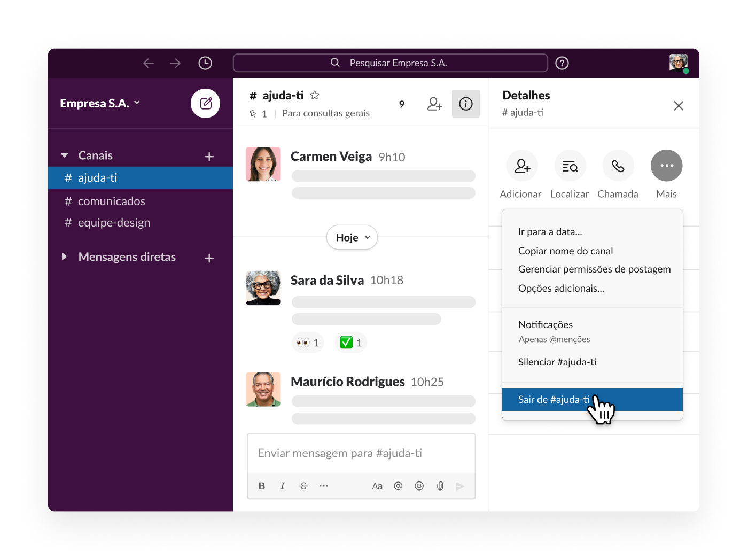Click the Mais three-dots button
Viewport: 748px width, 560px height.
tap(666, 166)
